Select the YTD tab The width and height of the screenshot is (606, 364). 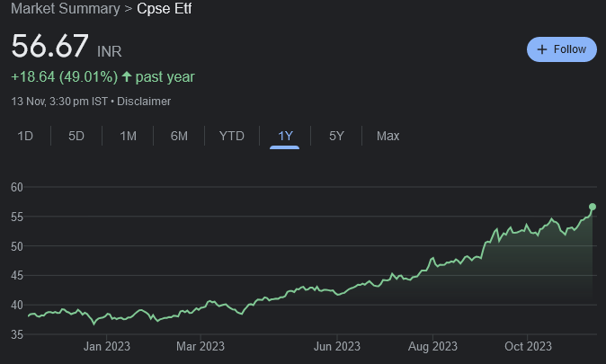click(x=231, y=136)
